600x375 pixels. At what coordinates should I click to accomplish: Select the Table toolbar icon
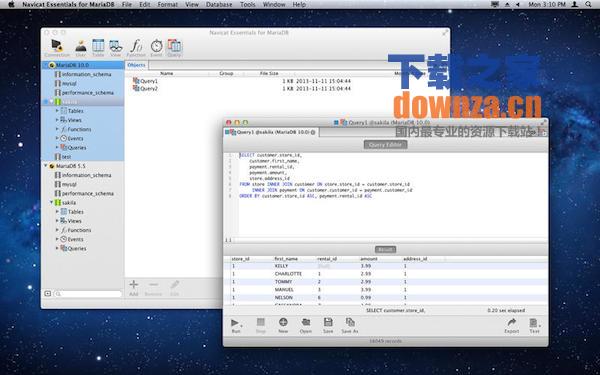pos(98,48)
